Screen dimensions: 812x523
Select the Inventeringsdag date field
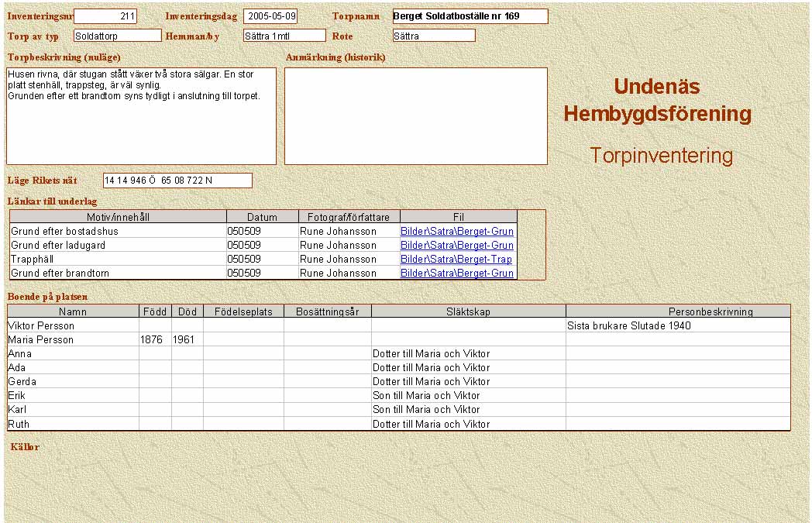pyautogui.click(x=270, y=16)
